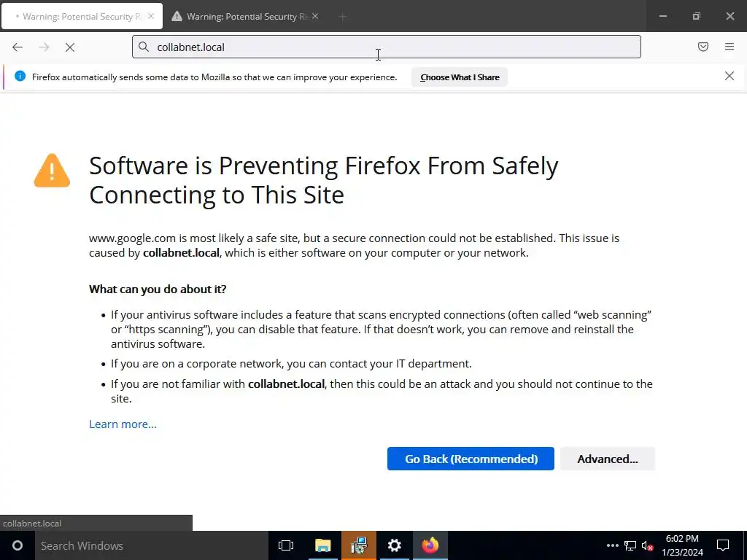Open the Firefox hamburger menu
The width and height of the screenshot is (747, 560).
click(729, 47)
